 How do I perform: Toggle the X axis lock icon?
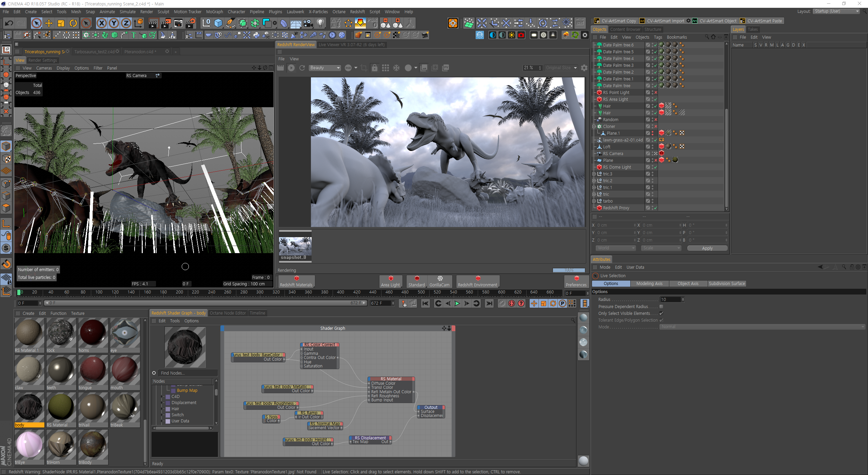point(101,23)
